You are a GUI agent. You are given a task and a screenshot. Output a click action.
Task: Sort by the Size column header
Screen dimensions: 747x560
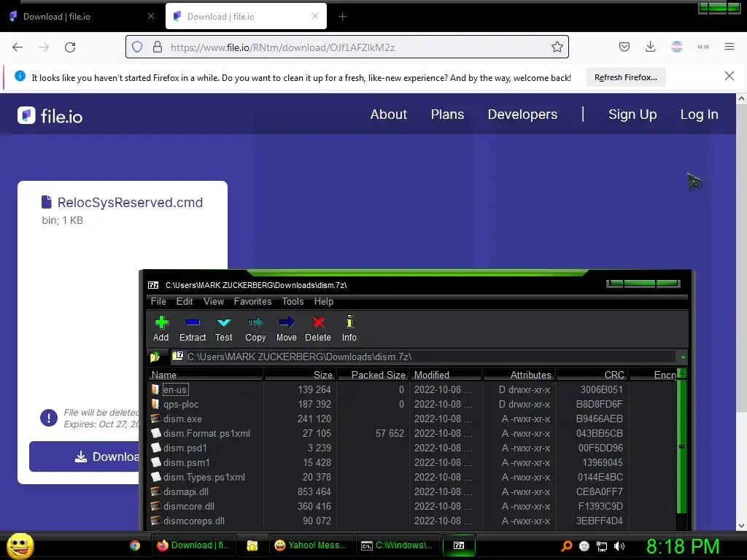[x=300, y=375]
